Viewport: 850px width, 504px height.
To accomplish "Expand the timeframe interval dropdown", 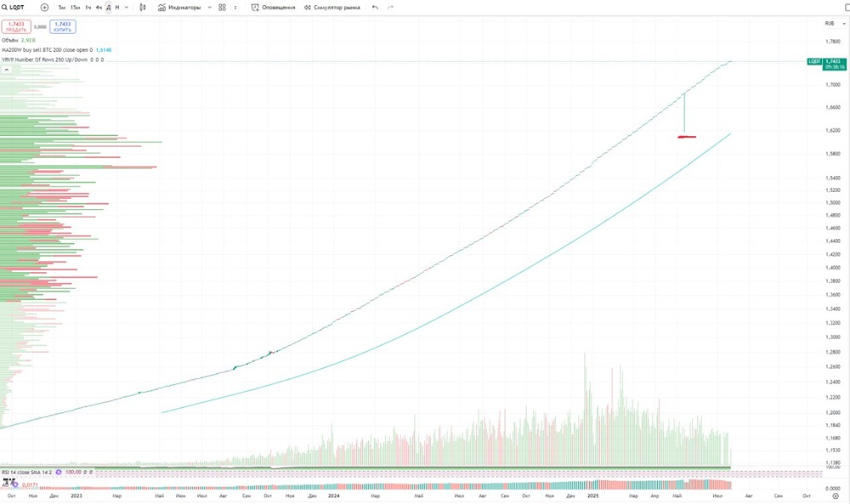I will 127,8.
